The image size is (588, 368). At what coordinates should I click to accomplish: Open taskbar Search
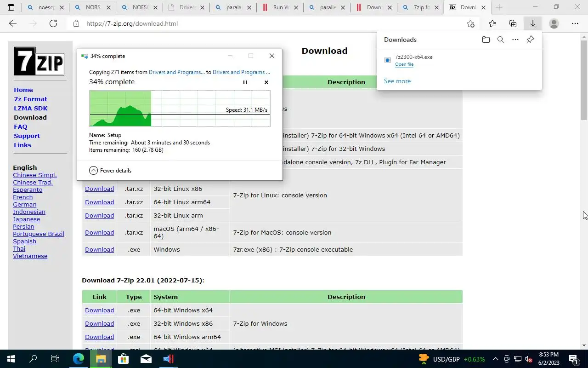pyautogui.click(x=33, y=359)
